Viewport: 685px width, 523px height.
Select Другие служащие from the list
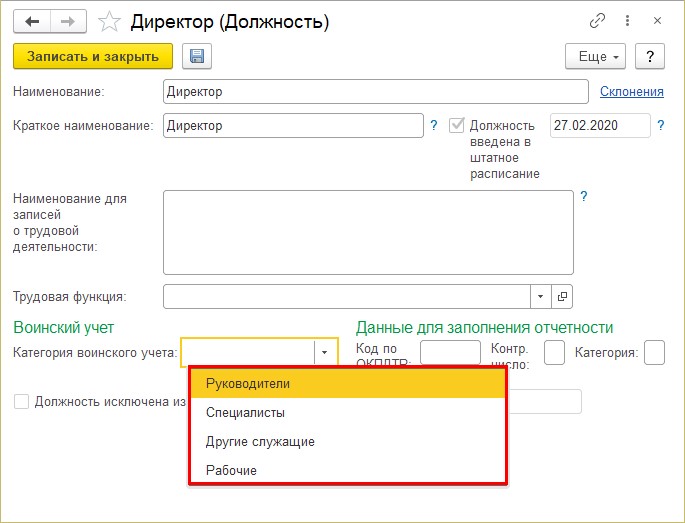click(348, 441)
